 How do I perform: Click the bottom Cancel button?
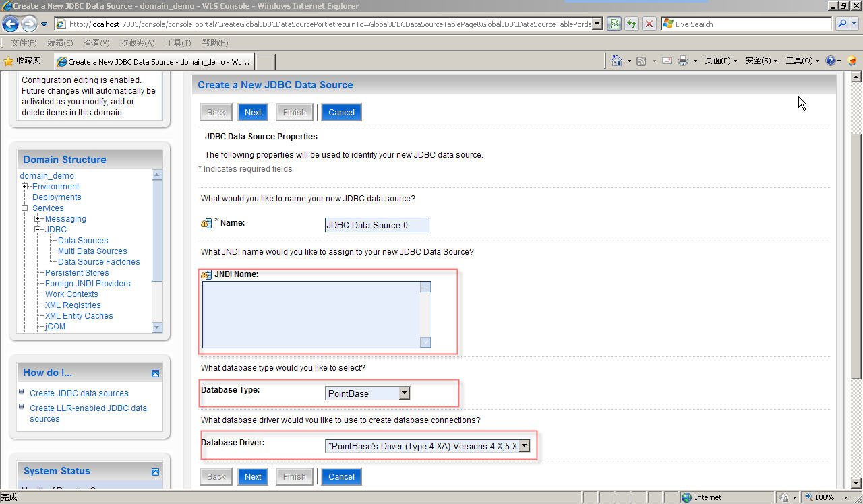(341, 476)
